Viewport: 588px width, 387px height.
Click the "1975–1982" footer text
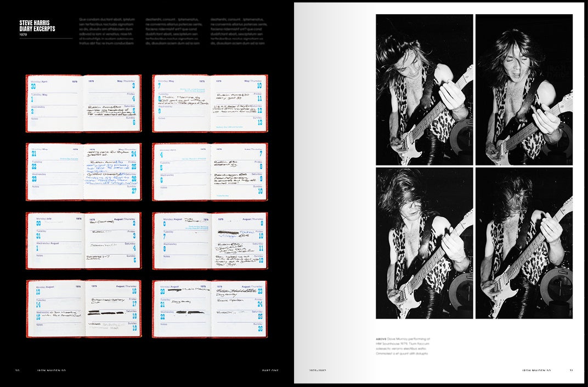(318, 371)
